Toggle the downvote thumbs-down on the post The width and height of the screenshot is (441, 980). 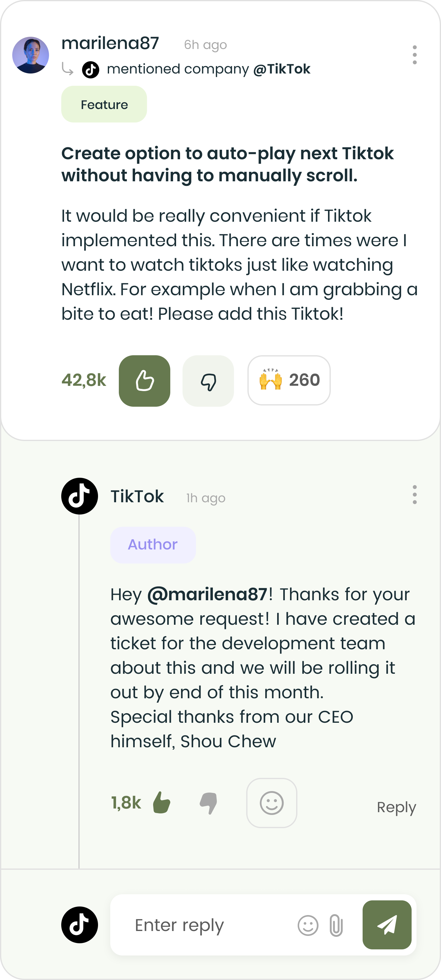click(x=208, y=381)
